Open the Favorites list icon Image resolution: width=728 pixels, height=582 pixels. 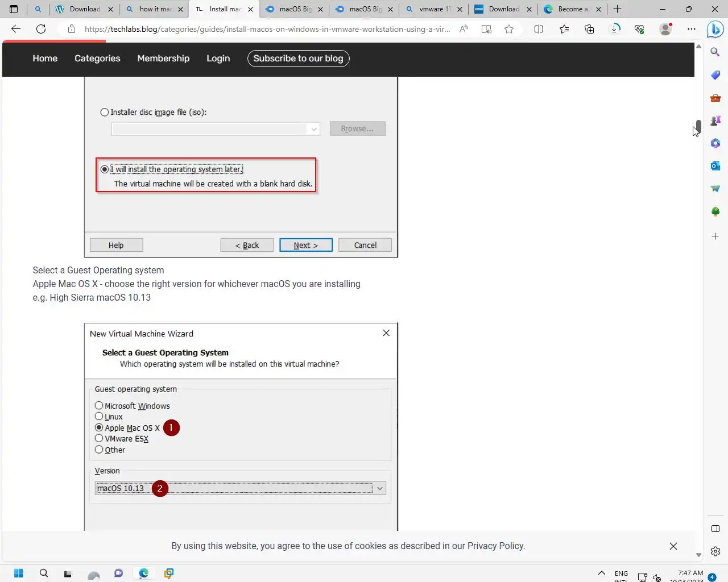tap(564, 29)
